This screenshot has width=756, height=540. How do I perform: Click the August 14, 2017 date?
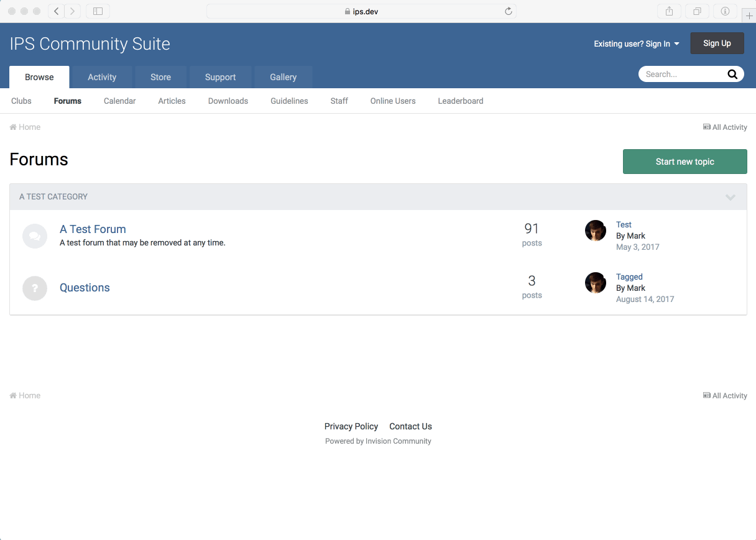tap(645, 300)
